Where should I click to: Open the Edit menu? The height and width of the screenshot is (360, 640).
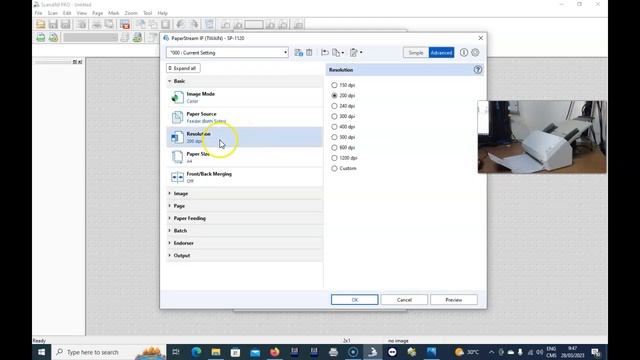pyautogui.click(x=67, y=13)
